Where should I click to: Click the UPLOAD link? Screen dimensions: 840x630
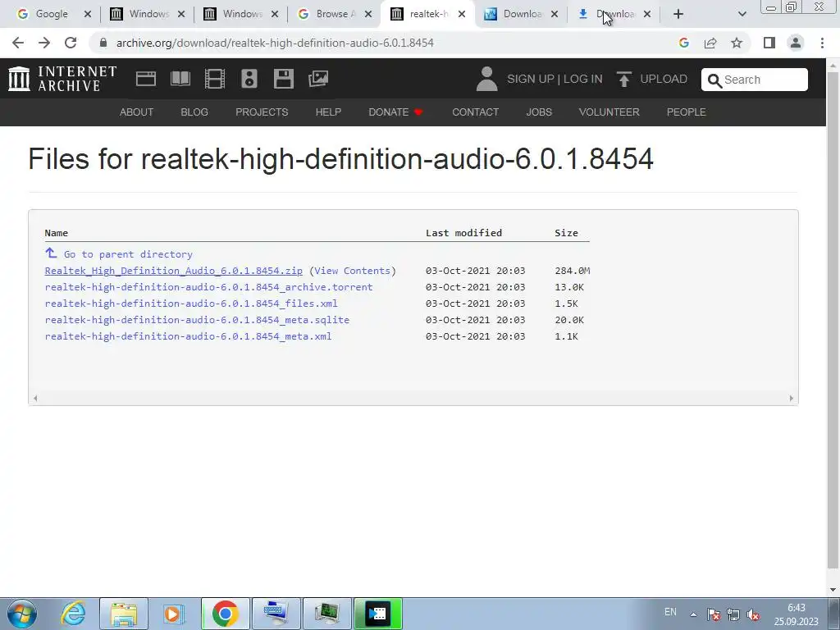click(664, 79)
